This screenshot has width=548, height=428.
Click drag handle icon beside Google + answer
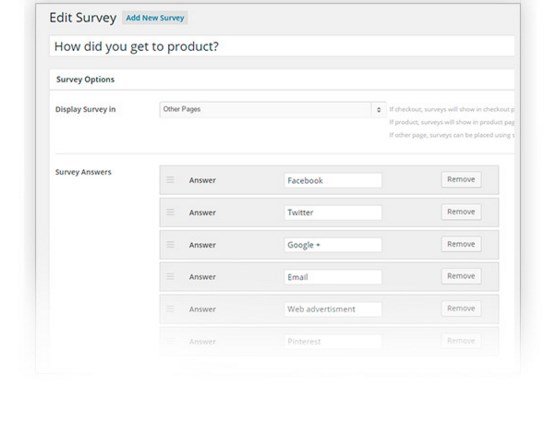click(x=170, y=245)
